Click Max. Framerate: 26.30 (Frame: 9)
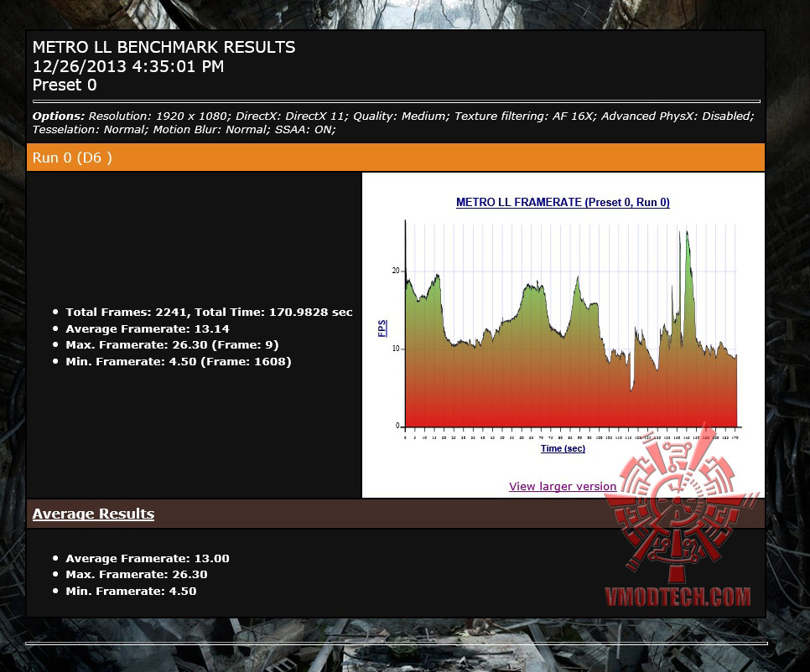 (x=172, y=344)
